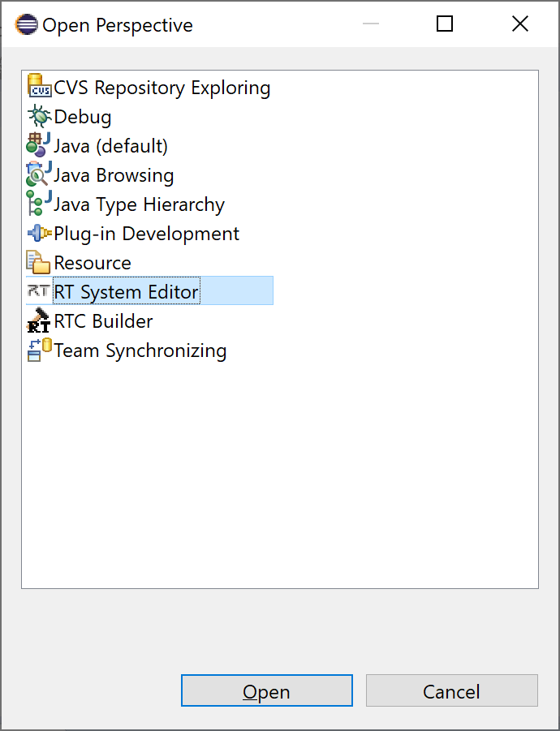Select the 'Team Synchronizing' list entry text
This screenshot has width=560, height=731.
point(140,350)
